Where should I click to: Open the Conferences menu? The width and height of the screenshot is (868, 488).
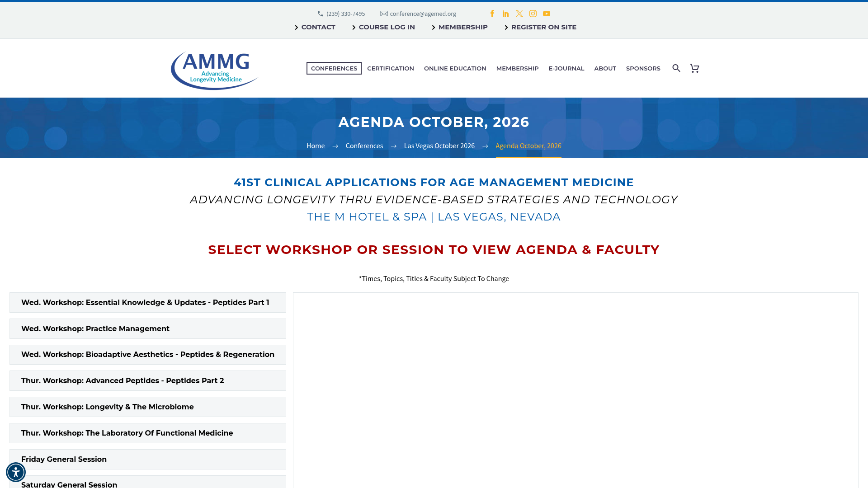pos(334,68)
